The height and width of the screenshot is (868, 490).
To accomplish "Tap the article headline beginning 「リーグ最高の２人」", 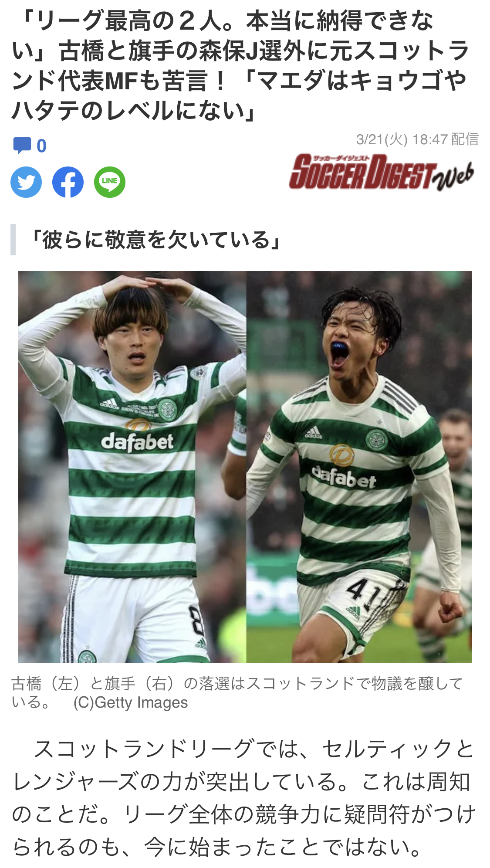I will (x=240, y=65).
